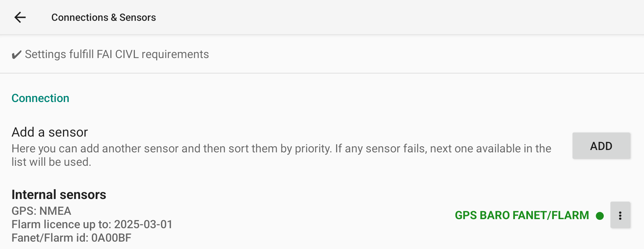The width and height of the screenshot is (644, 249).
Task: Open the Internal sensors entry
Action: (x=322, y=215)
